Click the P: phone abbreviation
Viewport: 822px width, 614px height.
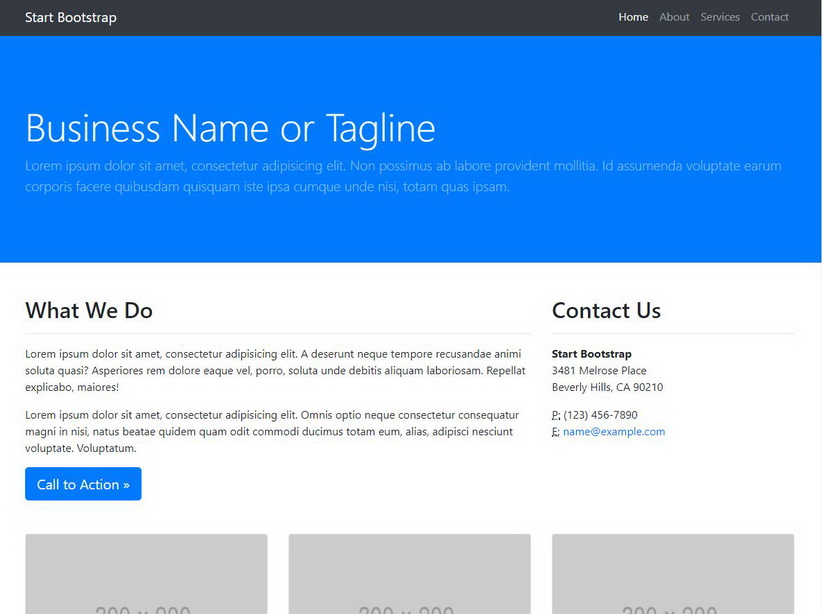tap(556, 415)
